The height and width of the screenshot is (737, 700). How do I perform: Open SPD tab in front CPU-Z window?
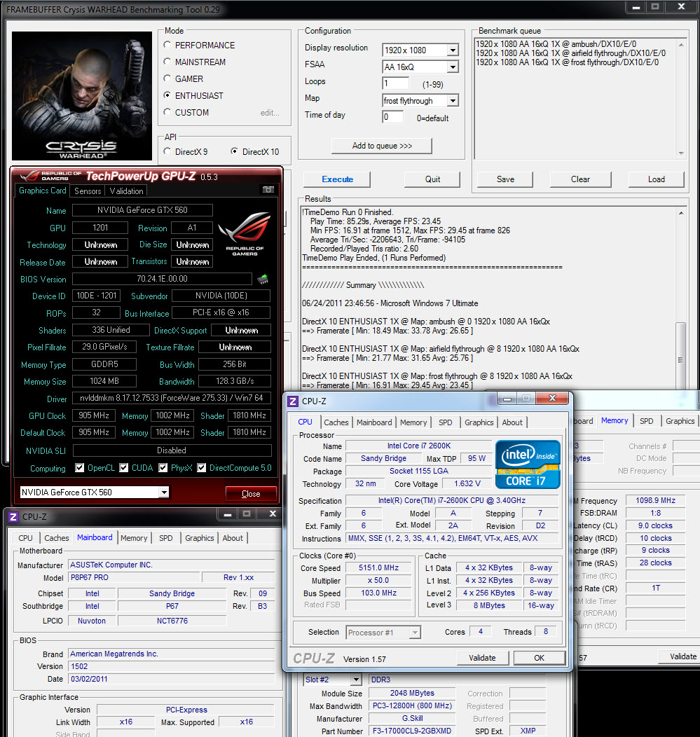[x=445, y=422]
